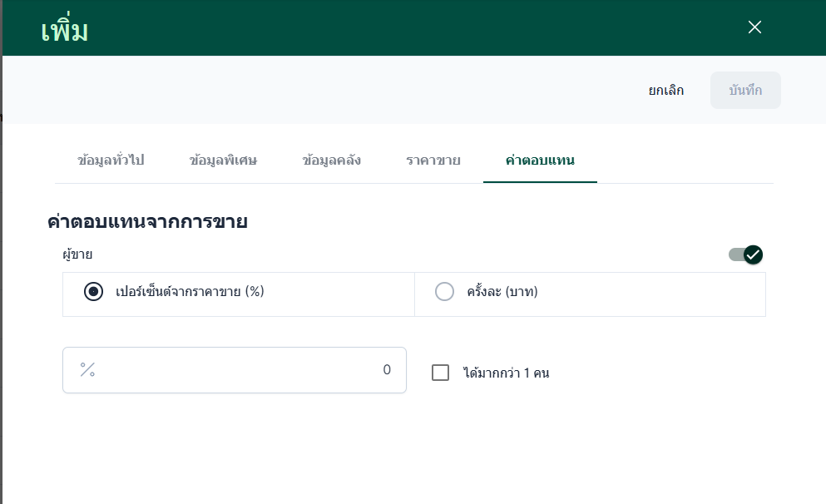Disable the ผู้ขาย toggle switch

point(745,254)
